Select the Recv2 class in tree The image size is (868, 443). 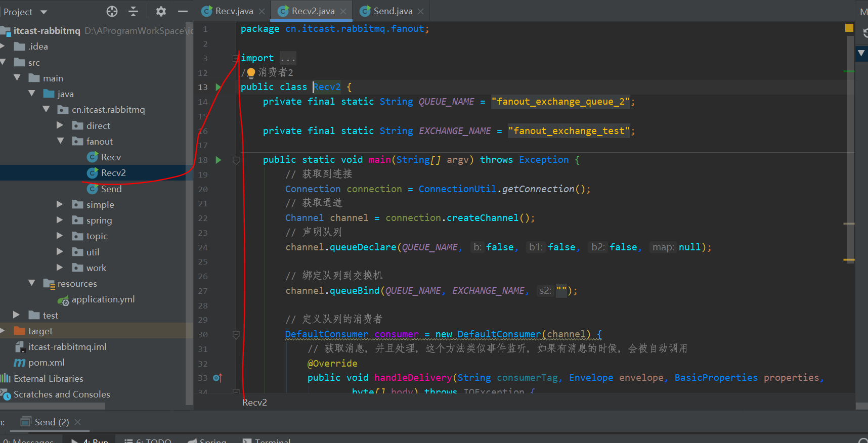click(x=113, y=173)
